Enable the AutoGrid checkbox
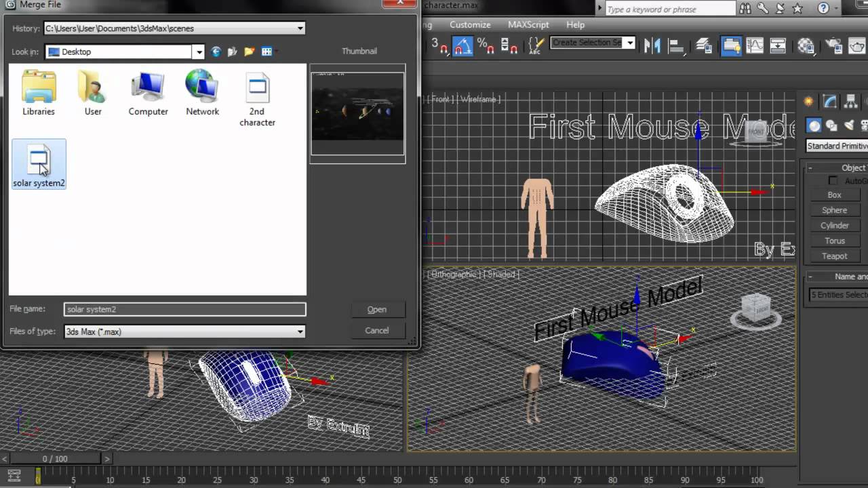Image resolution: width=868 pixels, height=488 pixels. (x=833, y=181)
